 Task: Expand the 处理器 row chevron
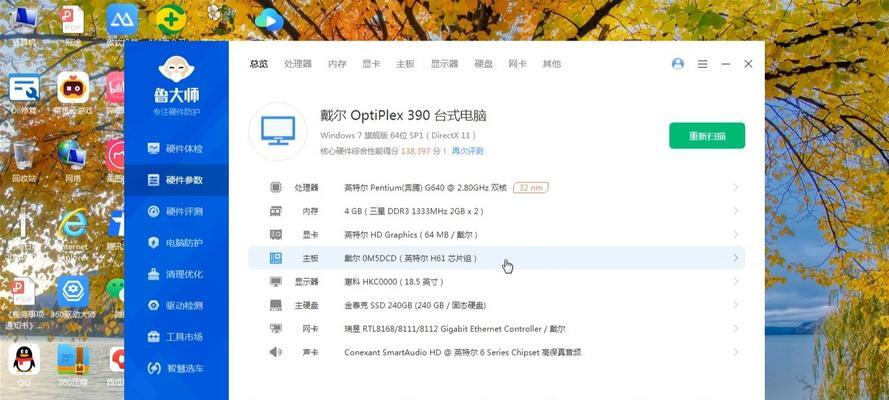pyautogui.click(x=735, y=188)
